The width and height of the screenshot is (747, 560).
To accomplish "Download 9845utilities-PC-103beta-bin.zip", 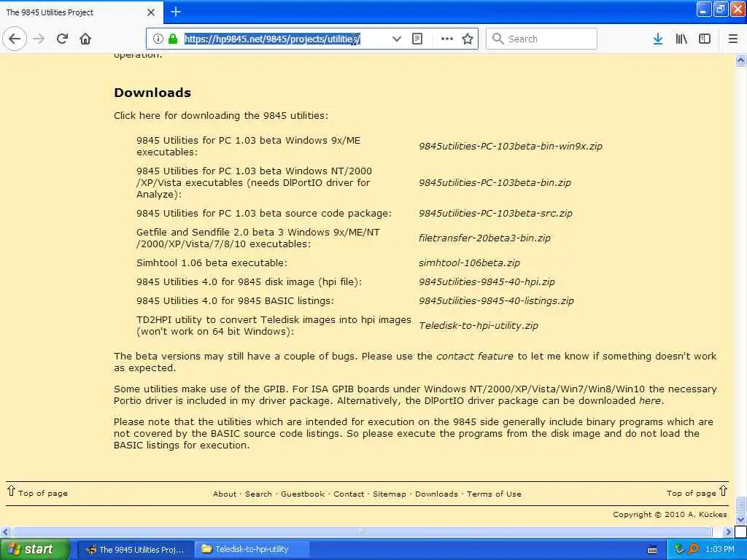I will coord(495,182).
